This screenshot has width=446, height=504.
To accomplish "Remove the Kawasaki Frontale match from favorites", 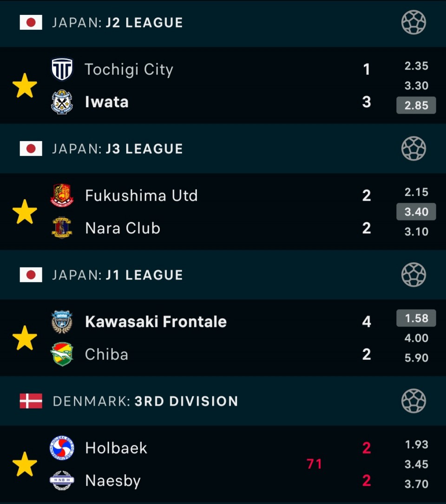I will pyautogui.click(x=25, y=338).
